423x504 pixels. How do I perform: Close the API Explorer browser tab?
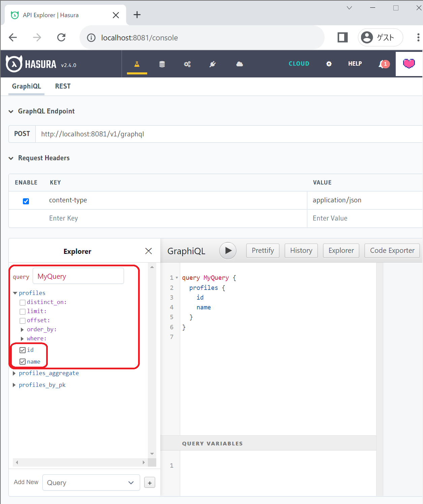click(x=116, y=15)
